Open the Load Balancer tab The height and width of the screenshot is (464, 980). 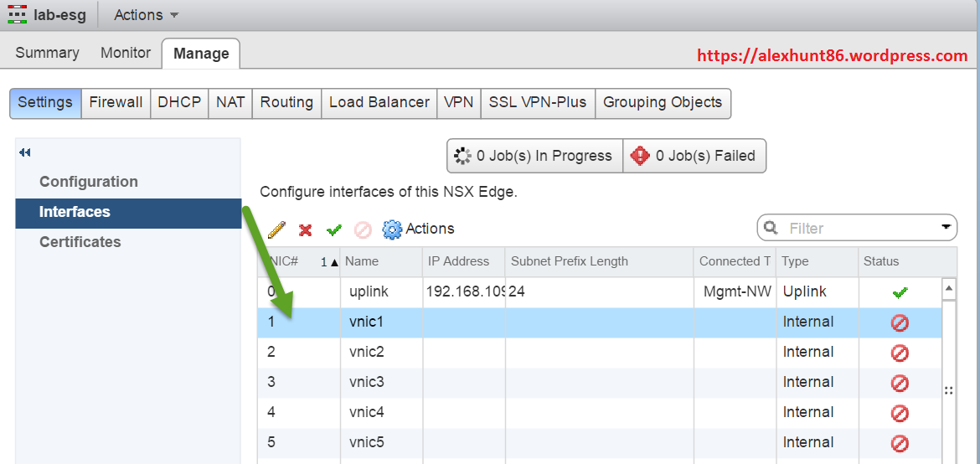379,102
